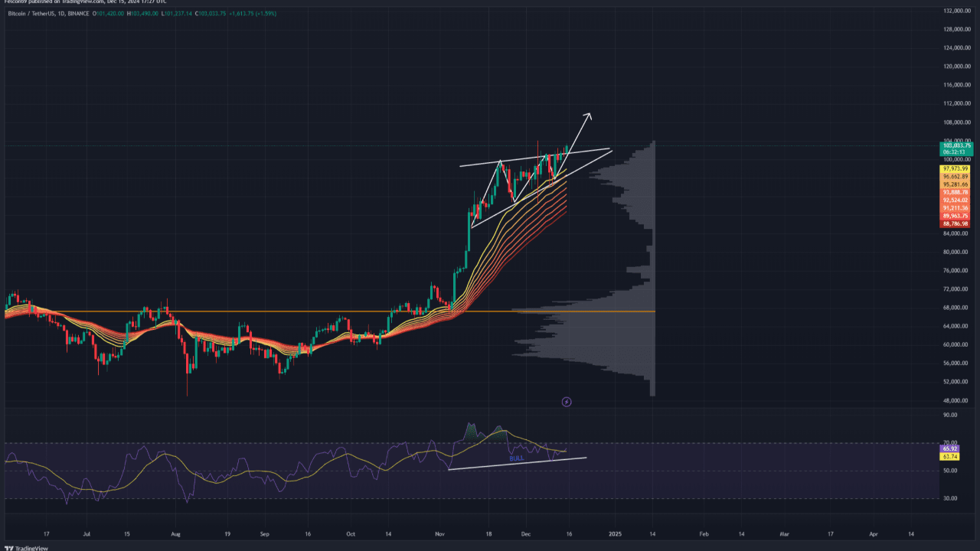Click the 92,524.02 price label
Image resolution: width=980 pixels, height=551 pixels.
(x=955, y=201)
